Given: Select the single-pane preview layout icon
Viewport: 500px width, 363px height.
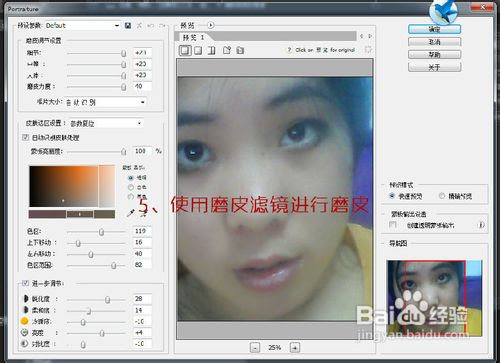Looking at the screenshot, I should point(185,51).
